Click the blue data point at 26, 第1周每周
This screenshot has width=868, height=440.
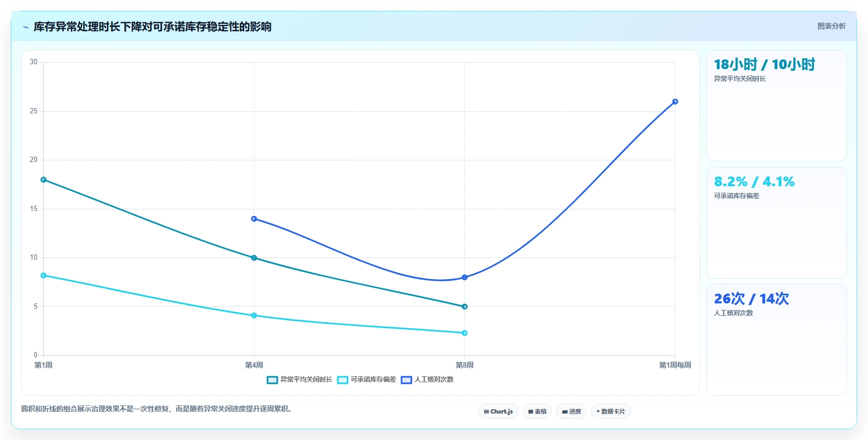[675, 101]
